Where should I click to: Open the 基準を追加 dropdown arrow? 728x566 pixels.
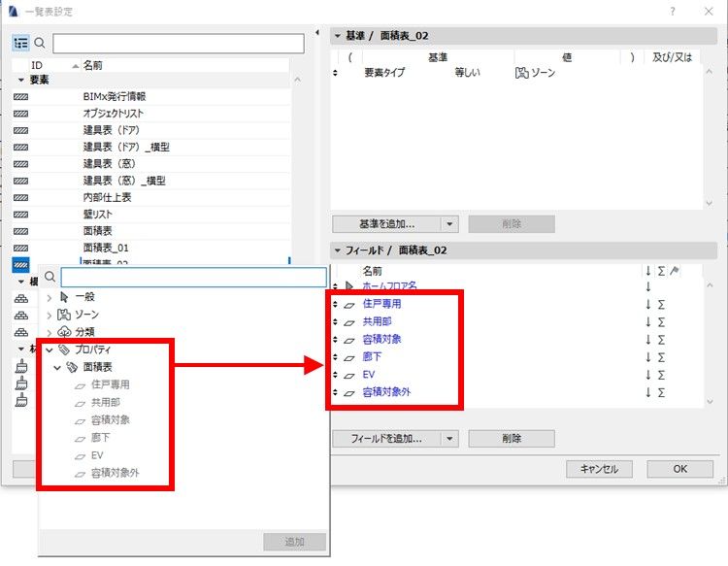click(x=449, y=224)
